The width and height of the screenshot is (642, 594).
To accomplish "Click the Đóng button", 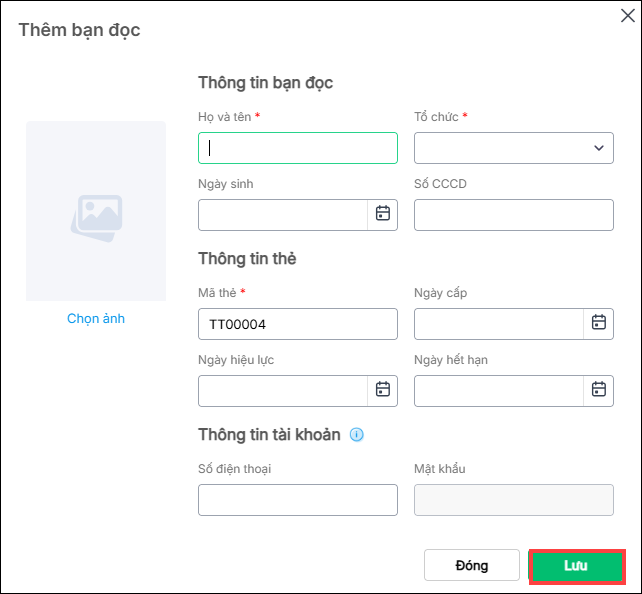I will click(x=471, y=565).
